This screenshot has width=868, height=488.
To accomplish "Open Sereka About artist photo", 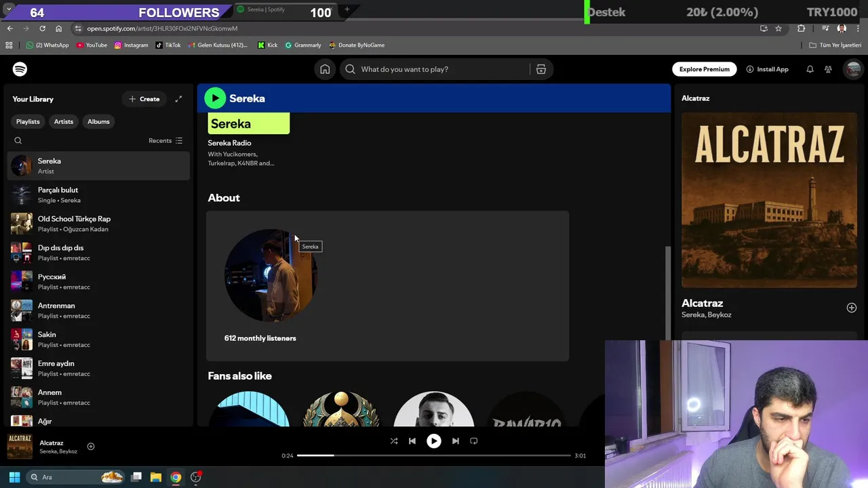I will coord(271,275).
